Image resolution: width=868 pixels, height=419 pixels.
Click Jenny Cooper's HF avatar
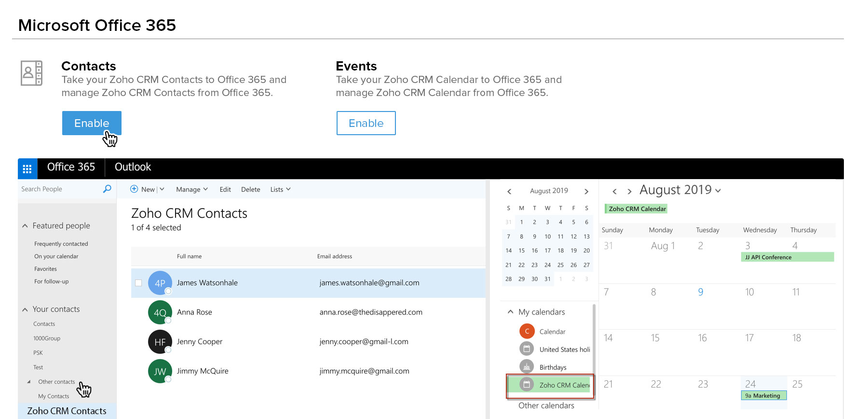coord(160,342)
